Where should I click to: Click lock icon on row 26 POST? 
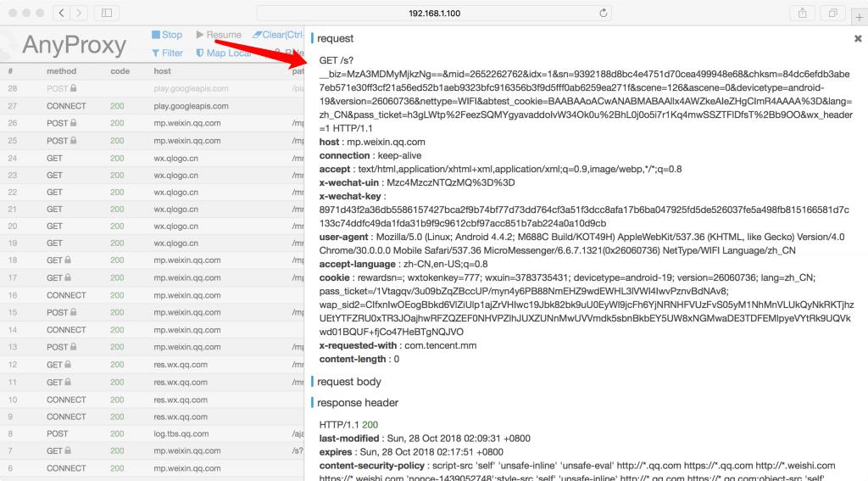point(73,122)
